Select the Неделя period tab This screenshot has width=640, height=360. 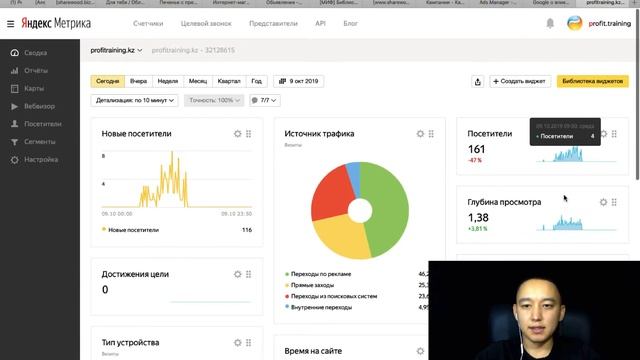(x=168, y=81)
